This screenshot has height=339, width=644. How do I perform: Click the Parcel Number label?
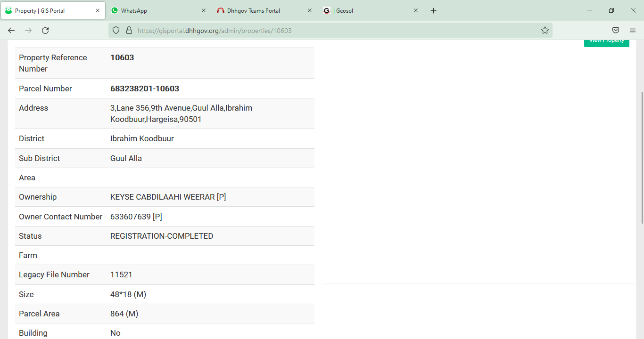(x=45, y=89)
